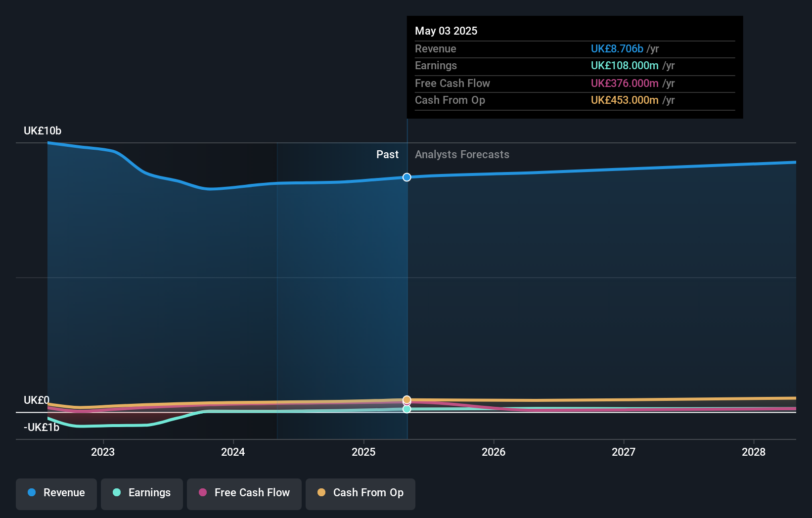Select the blue Revenue marker on the chart
Screen dimensions: 812x518
click(406, 177)
